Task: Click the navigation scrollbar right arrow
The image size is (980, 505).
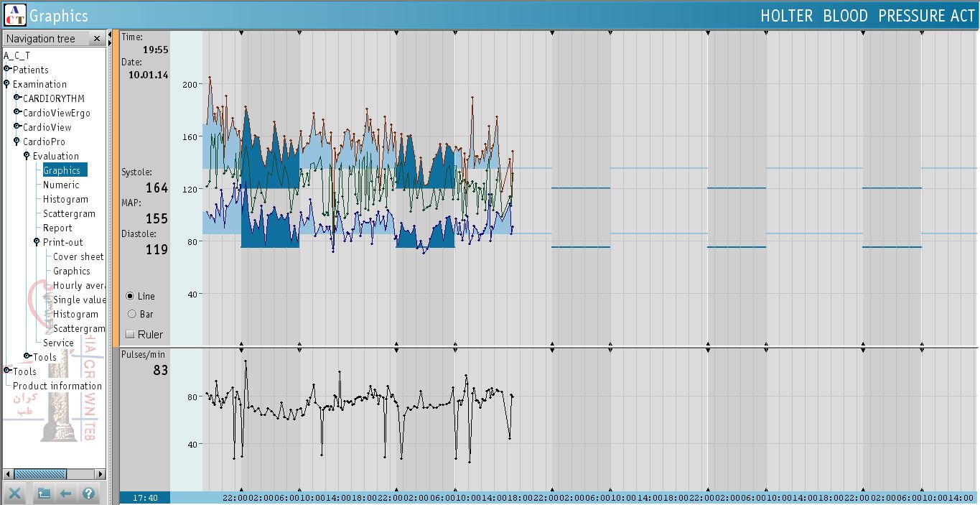Action: [x=101, y=474]
